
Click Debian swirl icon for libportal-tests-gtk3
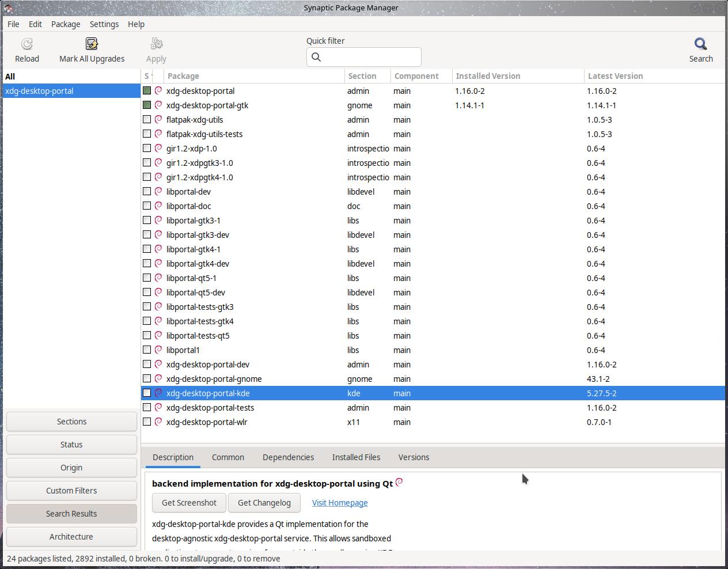(158, 307)
